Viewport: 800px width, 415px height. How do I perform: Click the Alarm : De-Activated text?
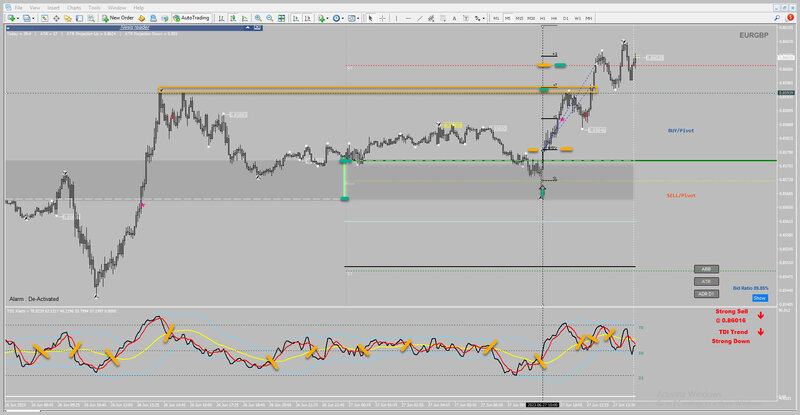point(34,299)
